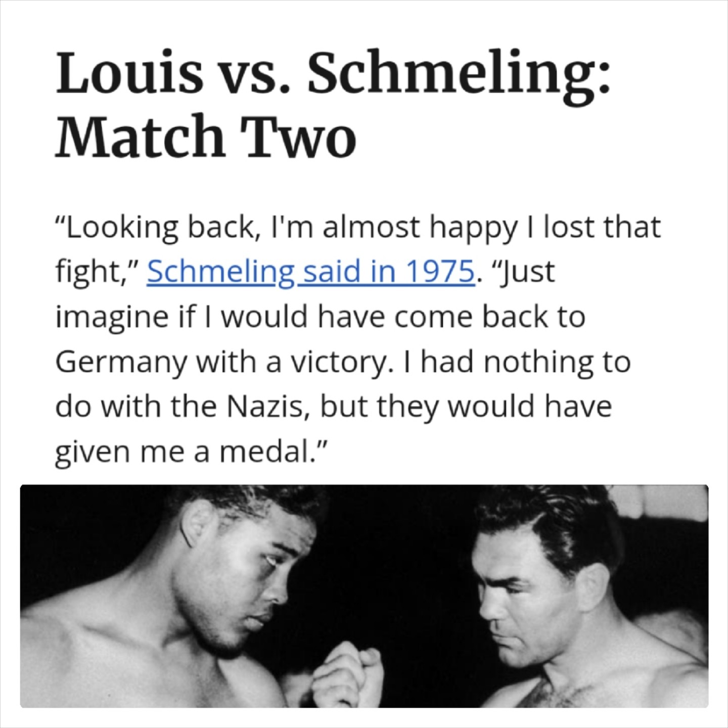The height and width of the screenshot is (728, 728).
Task: Click the word "Louis" in the heading
Action: (127, 74)
